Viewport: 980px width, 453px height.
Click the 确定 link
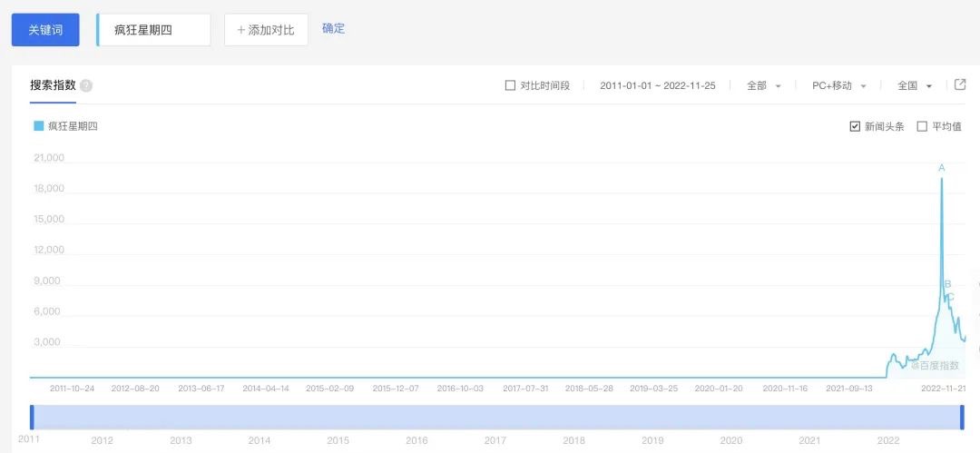pos(333,29)
